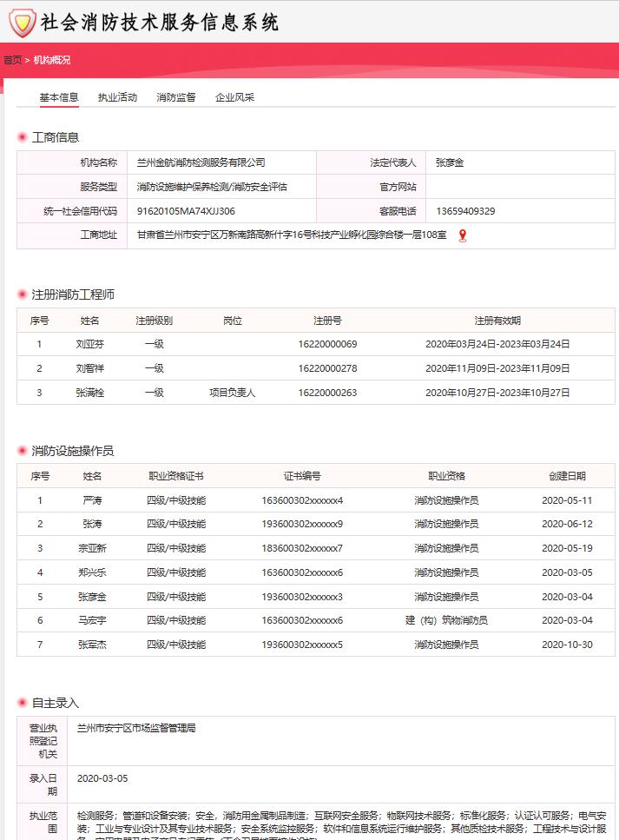Open the 企业风采 tab
Image resolution: width=619 pixels, height=840 pixels.
point(234,97)
